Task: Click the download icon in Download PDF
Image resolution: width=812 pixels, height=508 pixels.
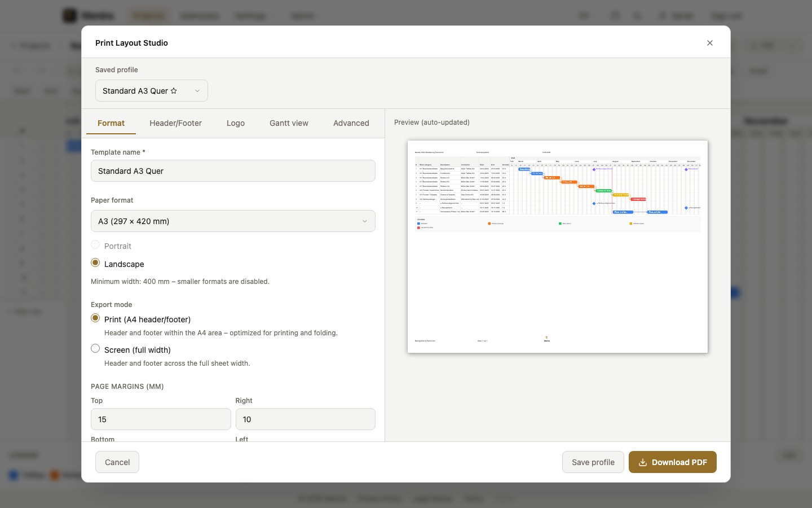Action: [x=642, y=462]
